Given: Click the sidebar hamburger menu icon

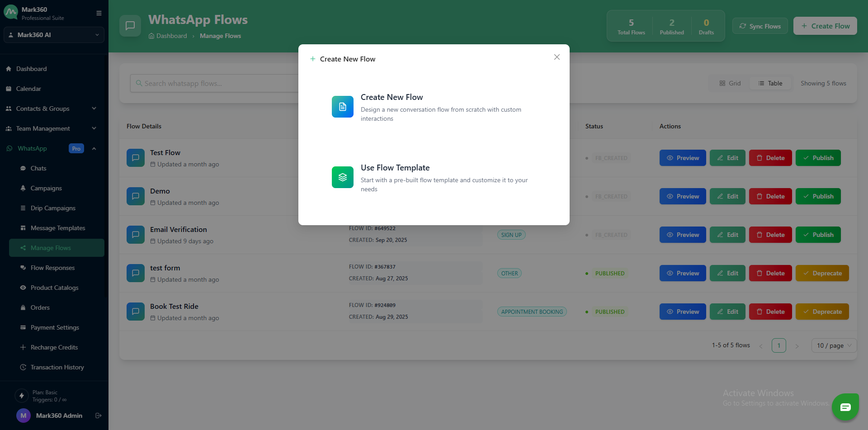Looking at the screenshot, I should coord(99,13).
